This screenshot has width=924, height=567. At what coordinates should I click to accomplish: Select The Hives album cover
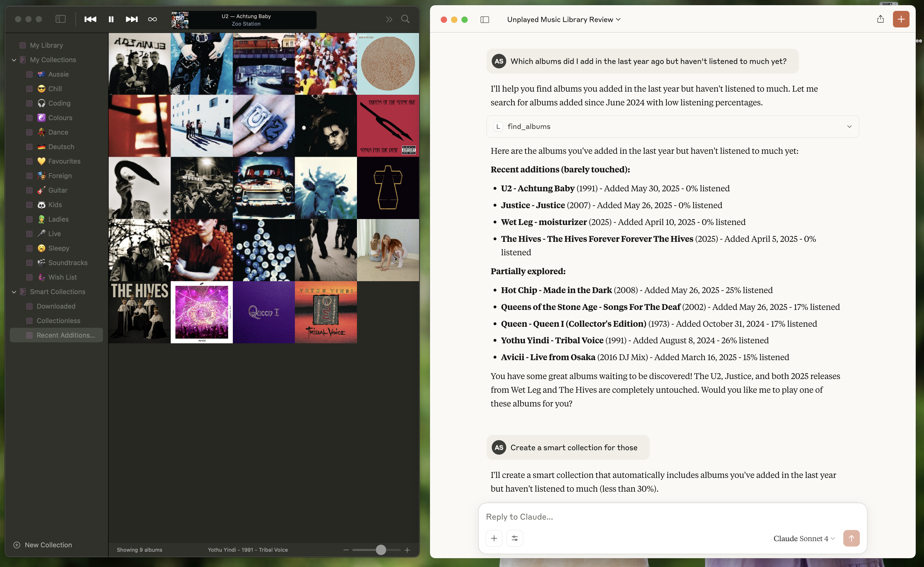coord(139,312)
